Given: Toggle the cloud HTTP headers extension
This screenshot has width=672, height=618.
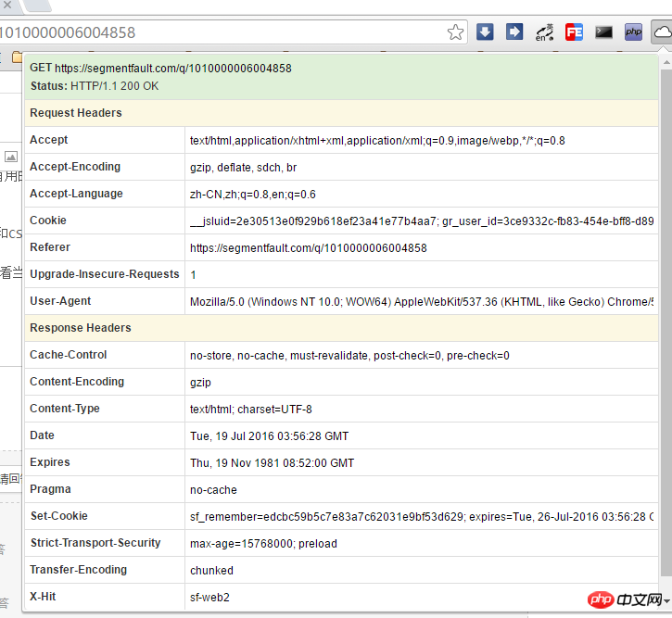Looking at the screenshot, I should click(x=663, y=32).
